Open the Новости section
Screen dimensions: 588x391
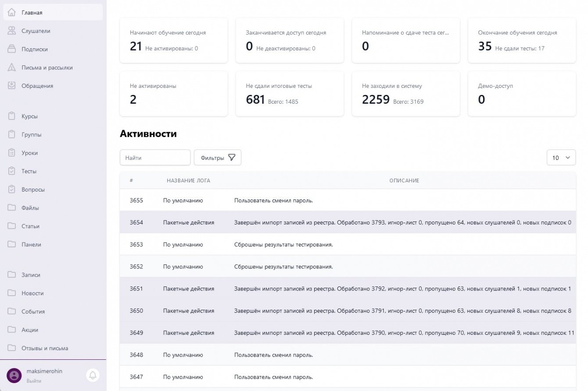coord(33,293)
